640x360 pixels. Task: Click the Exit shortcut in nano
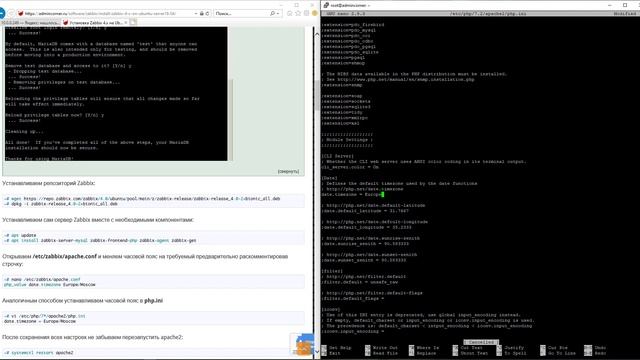pos(331,353)
